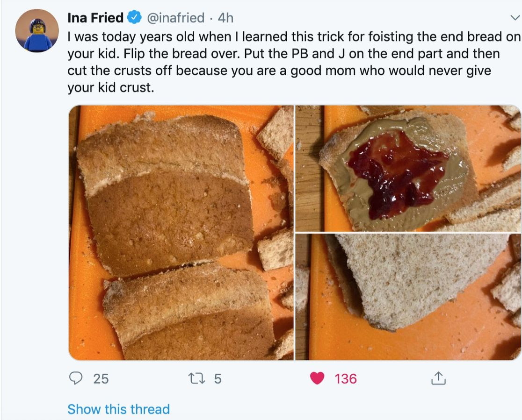Open the large left photo of bread crusts
Screen dimensions: 522x420
point(181,233)
